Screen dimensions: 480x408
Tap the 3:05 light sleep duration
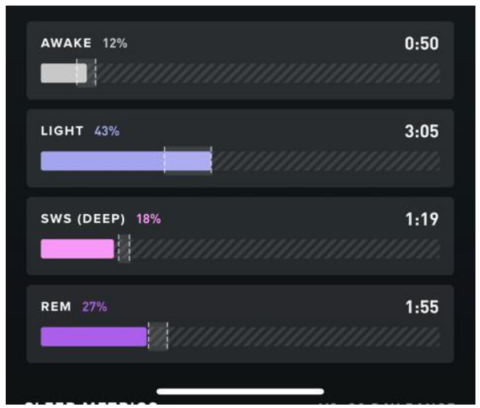[x=422, y=131]
